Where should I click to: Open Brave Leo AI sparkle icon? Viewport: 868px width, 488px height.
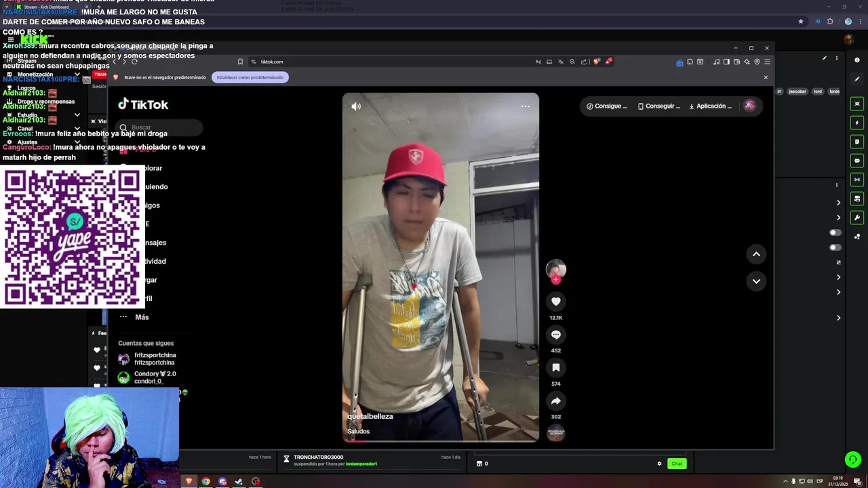click(747, 62)
